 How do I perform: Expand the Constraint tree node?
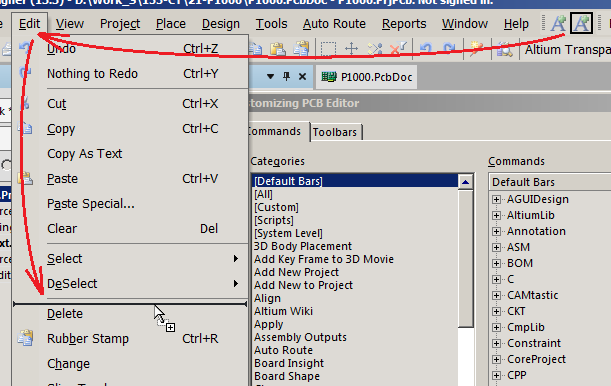tap(496, 343)
